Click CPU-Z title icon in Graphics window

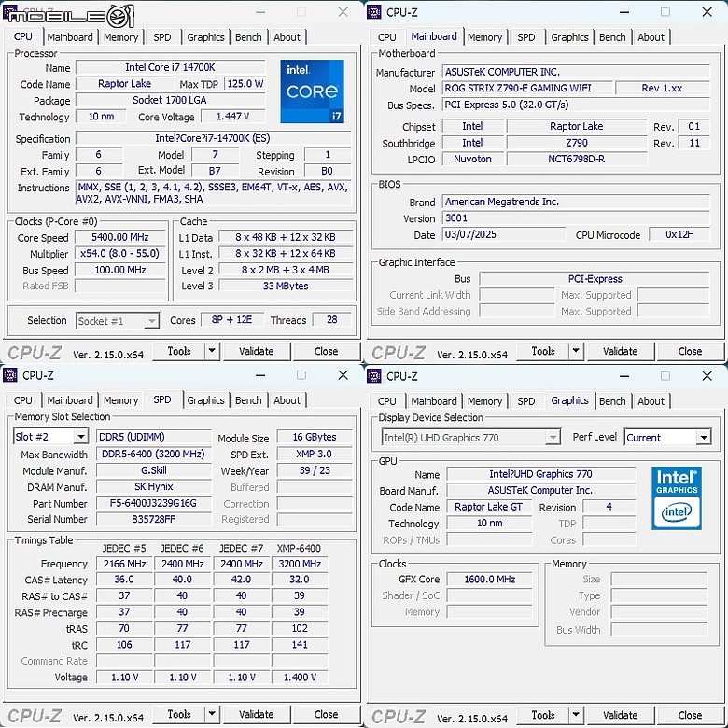pyautogui.click(x=374, y=376)
